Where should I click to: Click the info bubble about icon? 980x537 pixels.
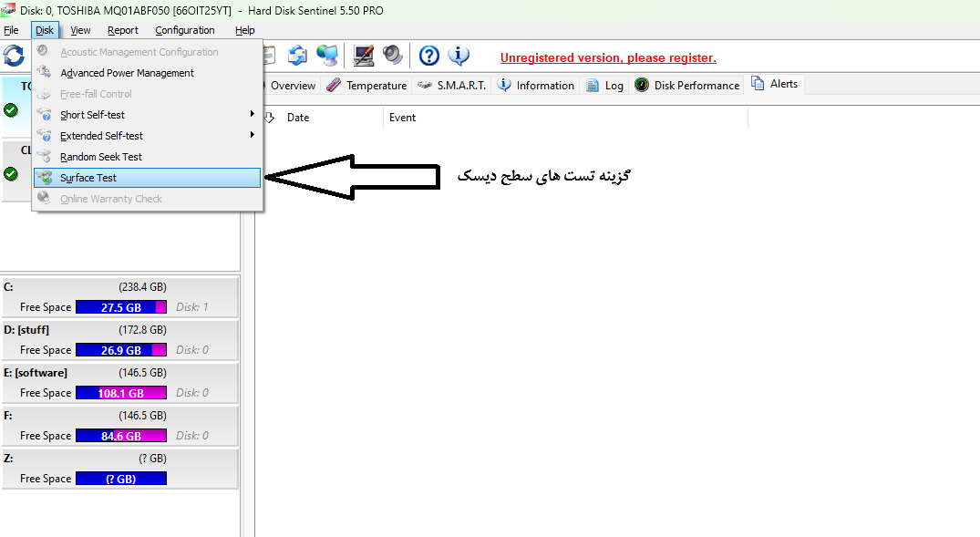pos(459,55)
